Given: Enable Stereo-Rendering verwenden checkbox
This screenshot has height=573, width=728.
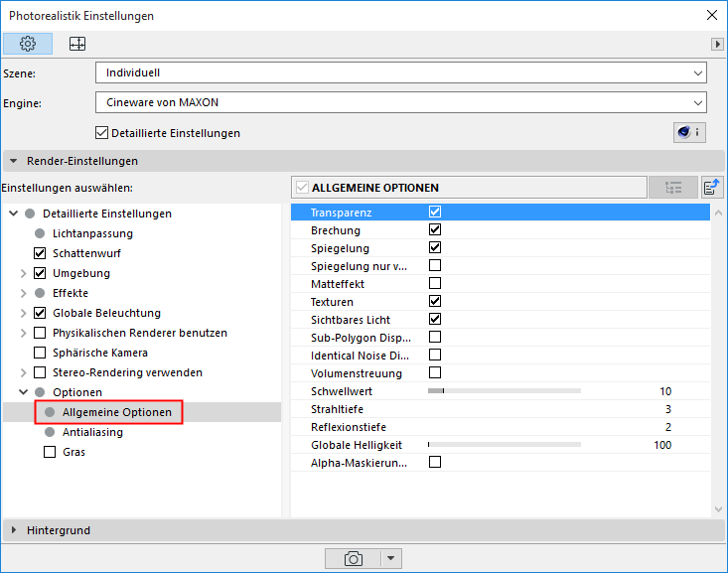Looking at the screenshot, I should click(x=40, y=372).
